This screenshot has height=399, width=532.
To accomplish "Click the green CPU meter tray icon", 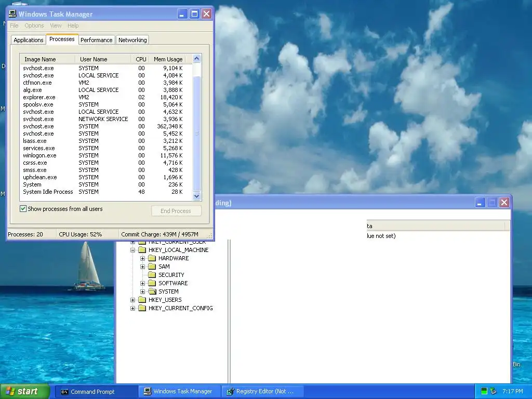I will coord(484,391).
